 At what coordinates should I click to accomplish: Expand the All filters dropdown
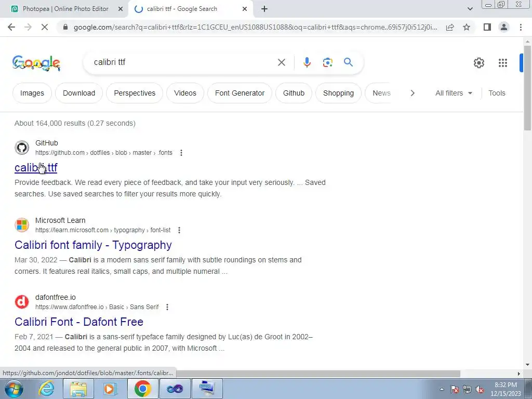click(x=454, y=93)
